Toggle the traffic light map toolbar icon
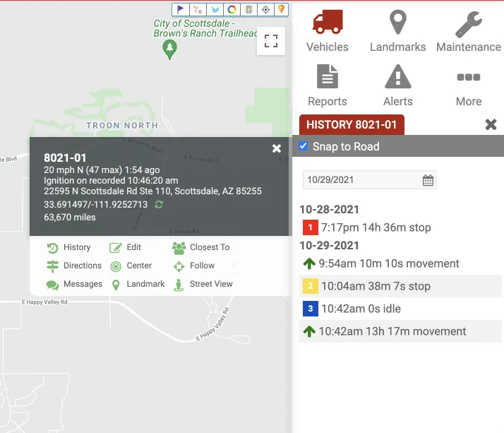504x433 pixels. [248, 10]
